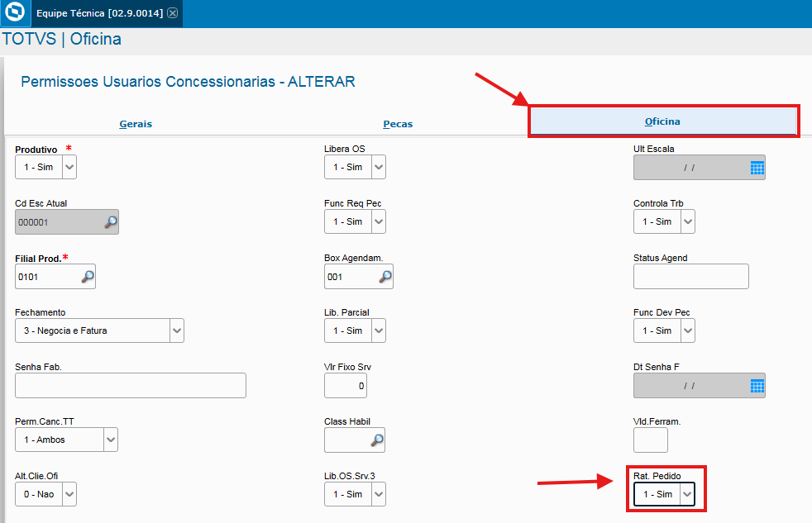Screen dimensions: 812x523
Task: Switch to the Gerais tab
Action: pos(136,124)
